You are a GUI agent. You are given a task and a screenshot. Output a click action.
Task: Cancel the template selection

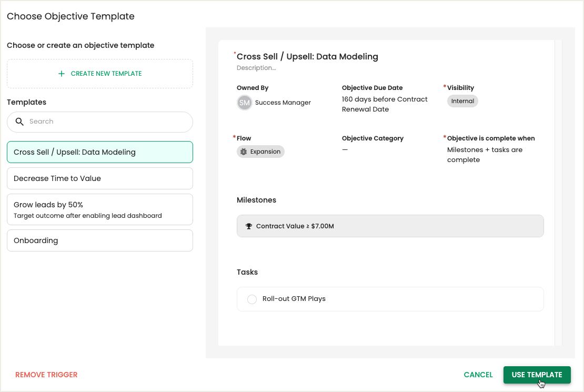coord(478,375)
